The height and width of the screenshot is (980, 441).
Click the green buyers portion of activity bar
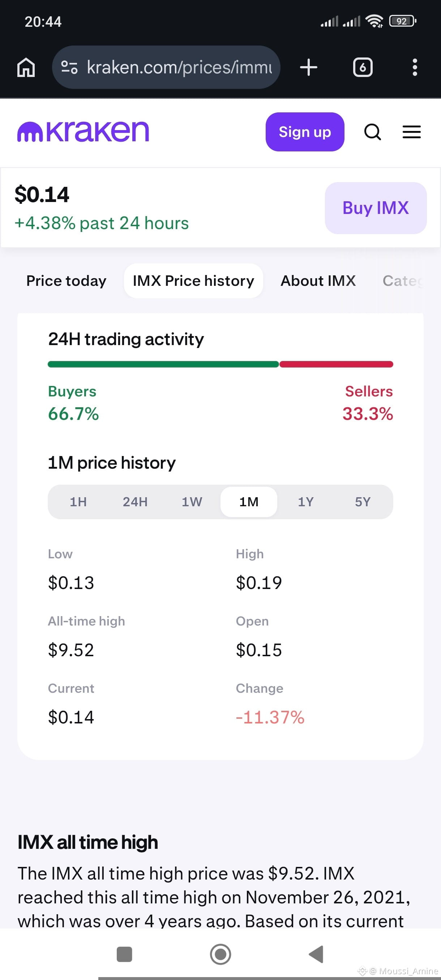163,364
